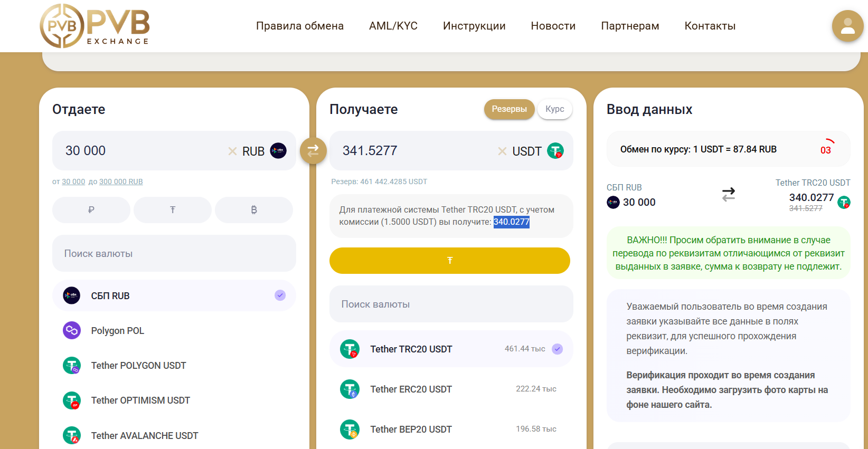Set minimum amount via 30 000 link
Image resolution: width=868 pixels, height=449 pixels.
coord(73,181)
